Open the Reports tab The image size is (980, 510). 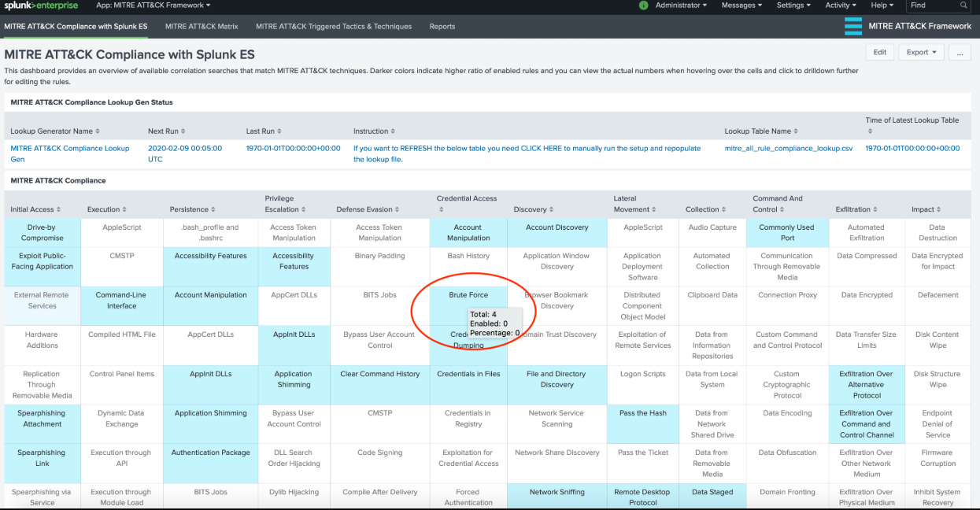coord(442,26)
